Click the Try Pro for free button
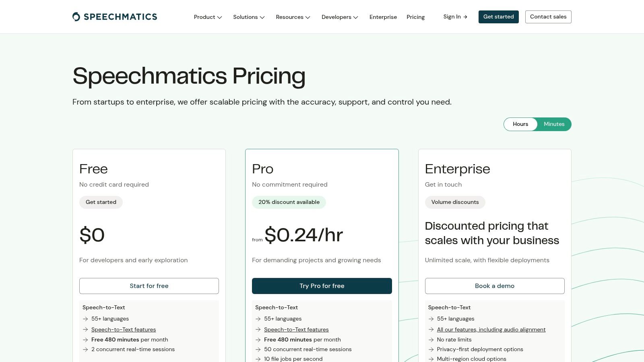This screenshot has height=362, width=644. pyautogui.click(x=322, y=286)
